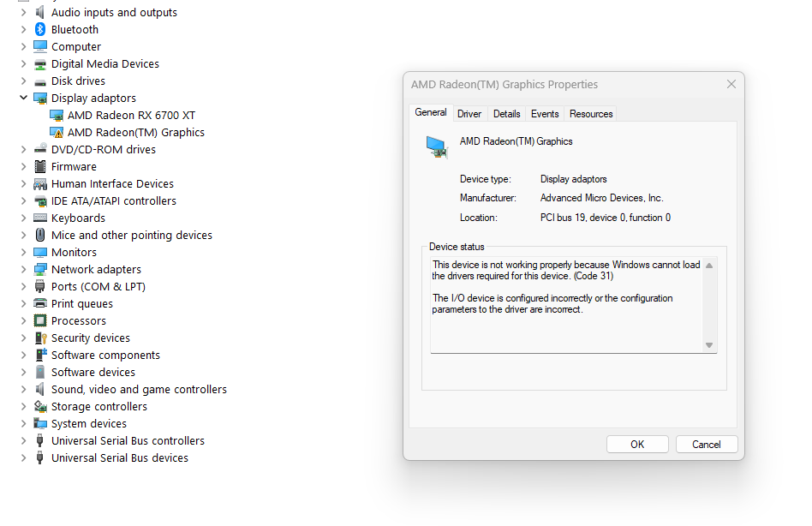812x526 pixels.
Task: Click the Audio inputs and outputs speaker icon
Action: tap(40, 13)
